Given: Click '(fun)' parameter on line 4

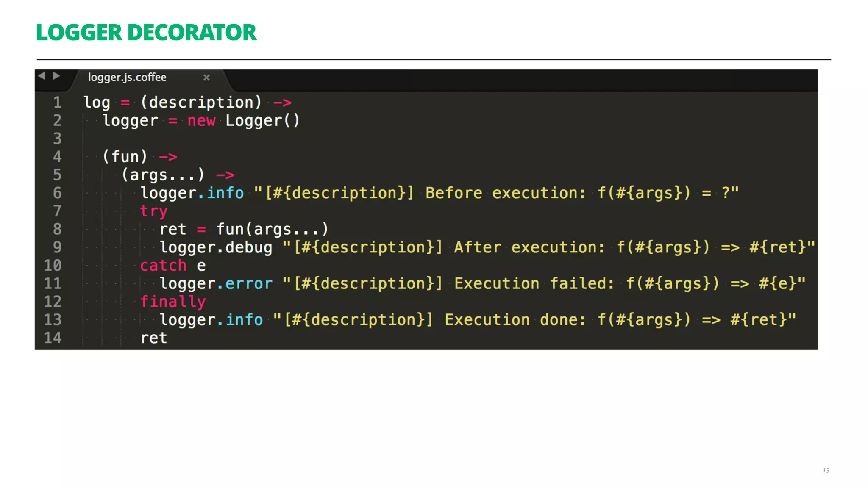Looking at the screenshot, I should [x=125, y=157].
